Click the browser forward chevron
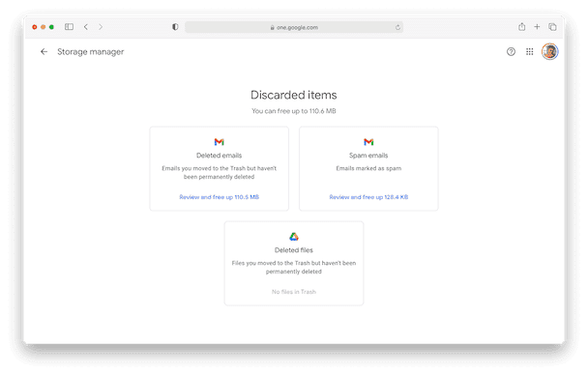 click(x=101, y=27)
